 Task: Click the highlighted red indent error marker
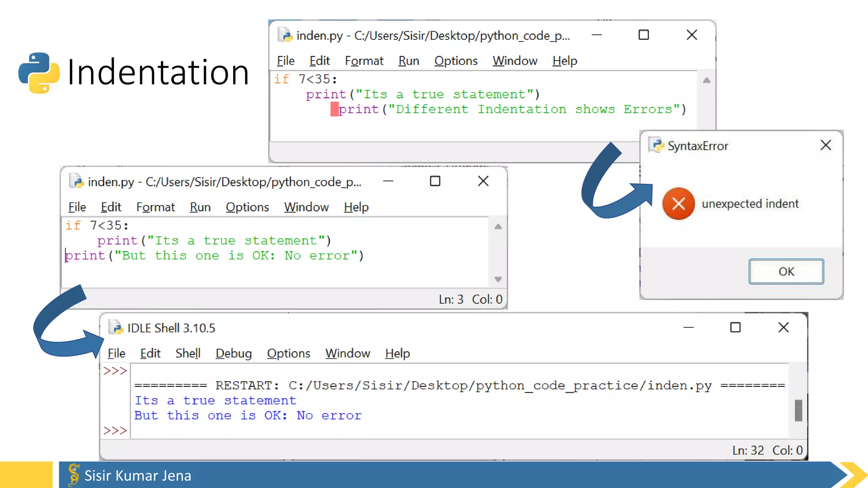point(334,109)
